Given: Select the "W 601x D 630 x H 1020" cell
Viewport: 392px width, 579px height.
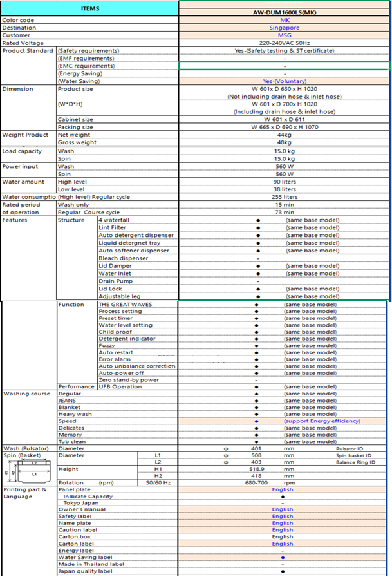Looking at the screenshot, I should pyautogui.click(x=285, y=89).
